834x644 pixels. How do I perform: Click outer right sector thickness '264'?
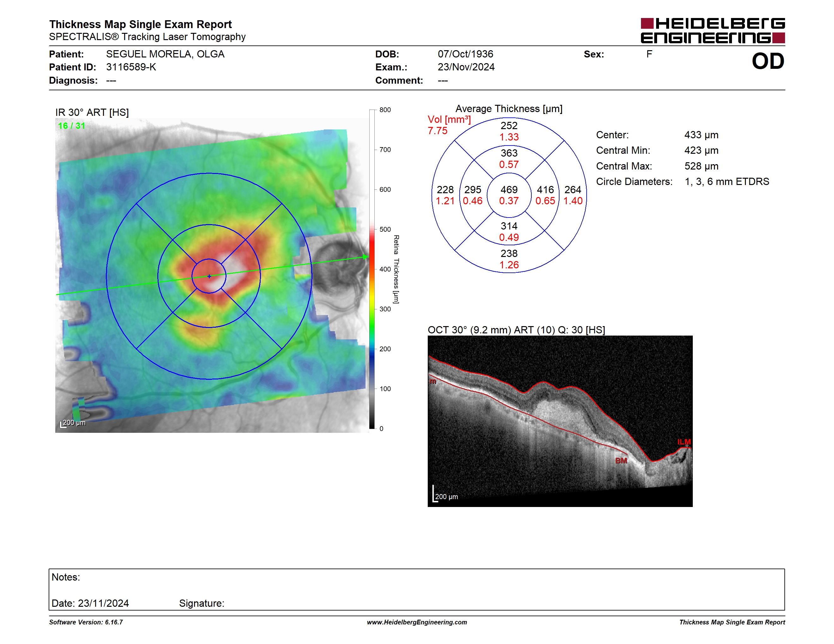pos(573,190)
